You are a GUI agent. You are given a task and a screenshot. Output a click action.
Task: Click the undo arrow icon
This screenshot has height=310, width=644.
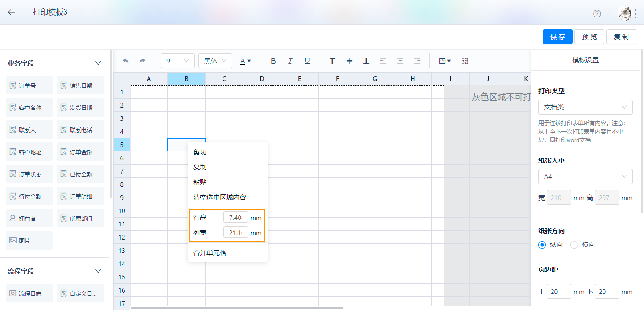125,61
